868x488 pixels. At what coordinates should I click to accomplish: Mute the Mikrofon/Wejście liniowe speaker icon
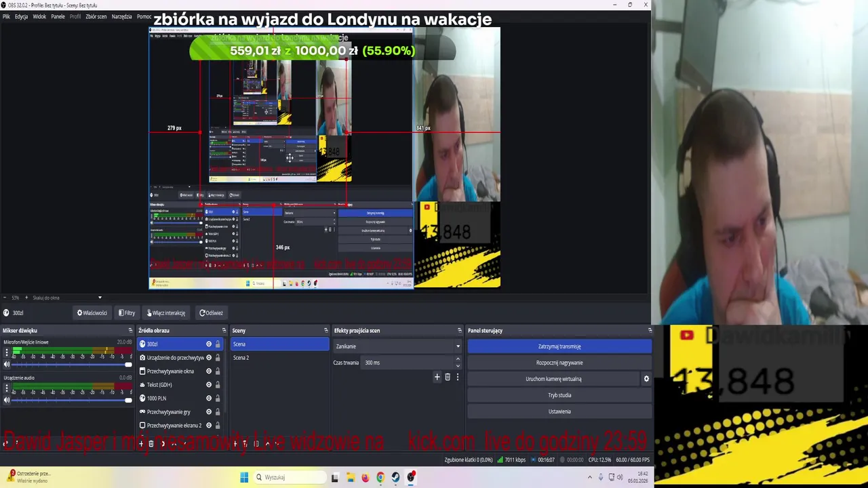click(7, 365)
